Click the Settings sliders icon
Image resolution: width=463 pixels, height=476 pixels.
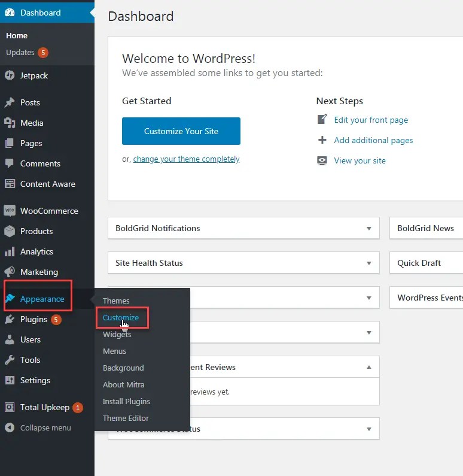click(x=10, y=380)
